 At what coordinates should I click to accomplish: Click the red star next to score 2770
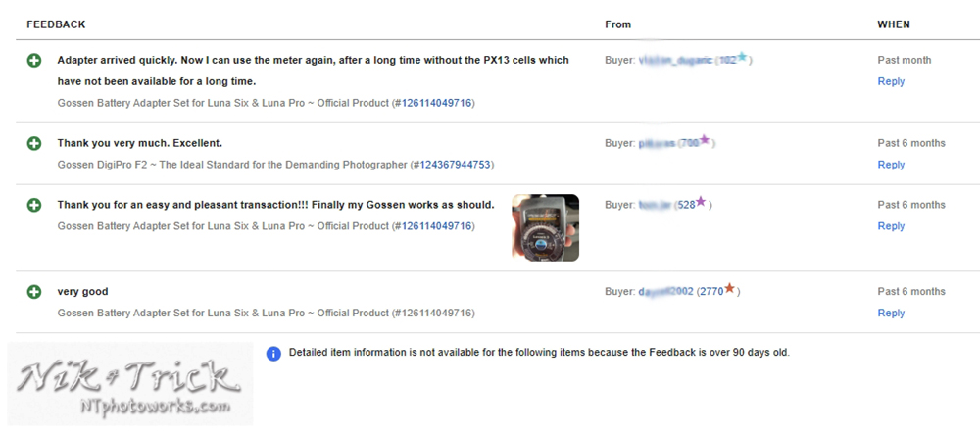[x=729, y=288]
